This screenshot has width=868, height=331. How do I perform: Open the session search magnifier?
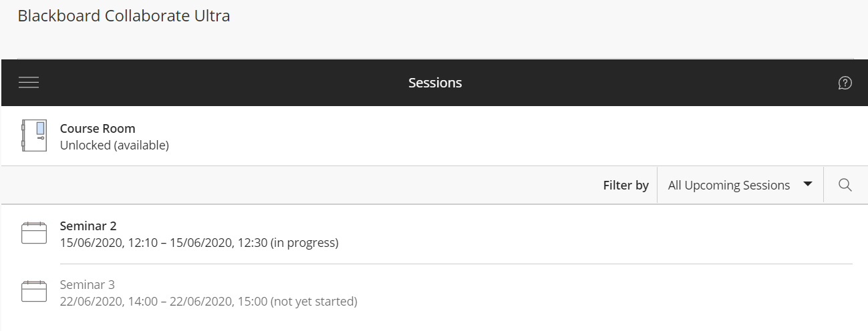(x=845, y=186)
